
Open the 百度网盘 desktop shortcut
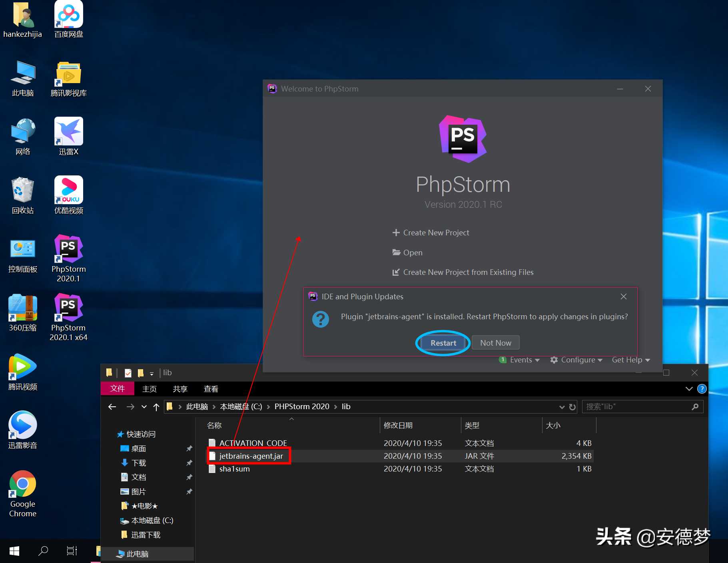pos(69,20)
